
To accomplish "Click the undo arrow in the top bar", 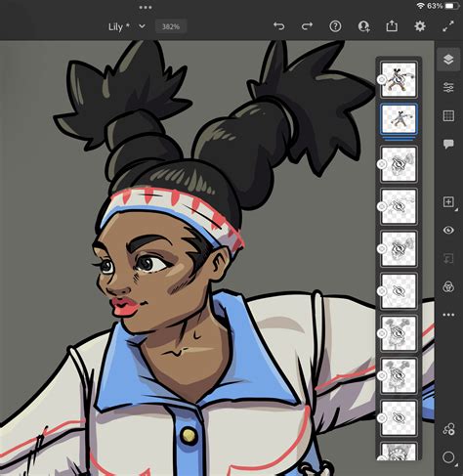I will 279,26.
